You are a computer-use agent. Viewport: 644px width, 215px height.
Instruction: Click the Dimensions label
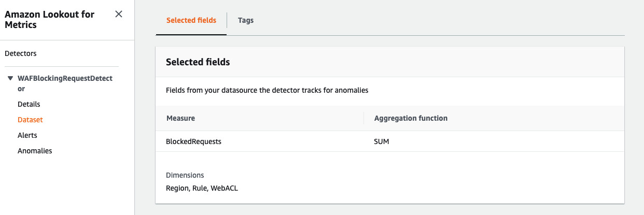(185, 175)
